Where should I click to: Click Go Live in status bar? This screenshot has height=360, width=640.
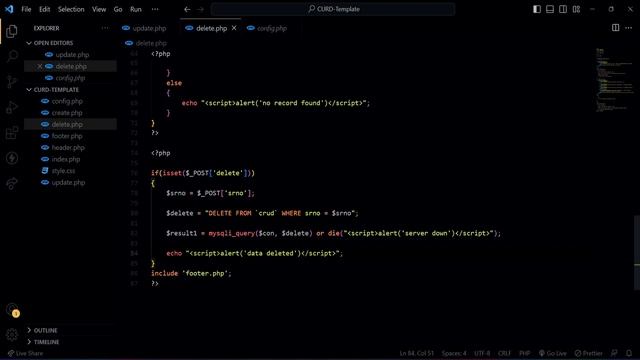[x=552, y=353]
